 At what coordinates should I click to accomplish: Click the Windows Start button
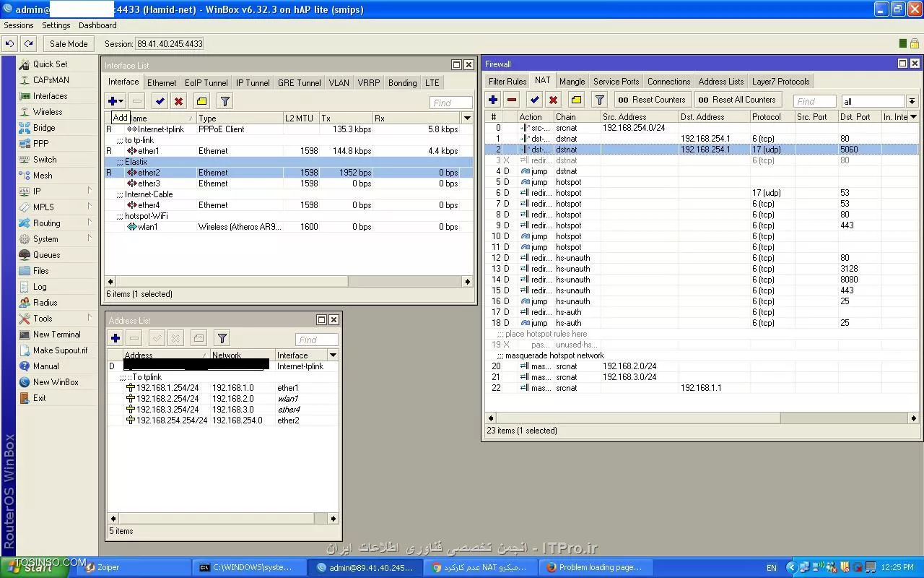coord(34,568)
